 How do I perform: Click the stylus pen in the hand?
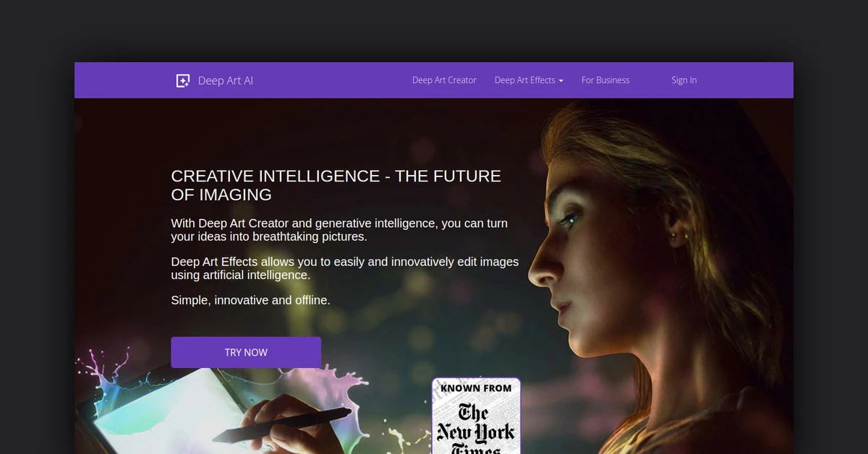289,425
